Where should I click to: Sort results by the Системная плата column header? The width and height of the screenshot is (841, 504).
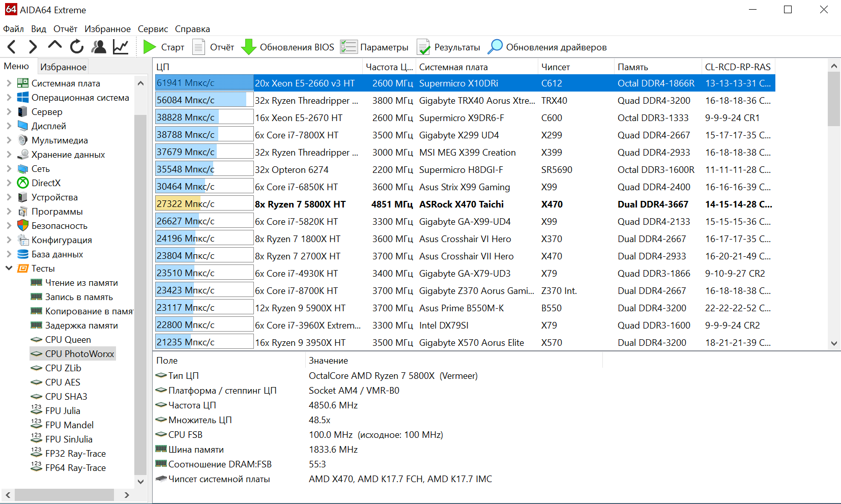(x=477, y=67)
